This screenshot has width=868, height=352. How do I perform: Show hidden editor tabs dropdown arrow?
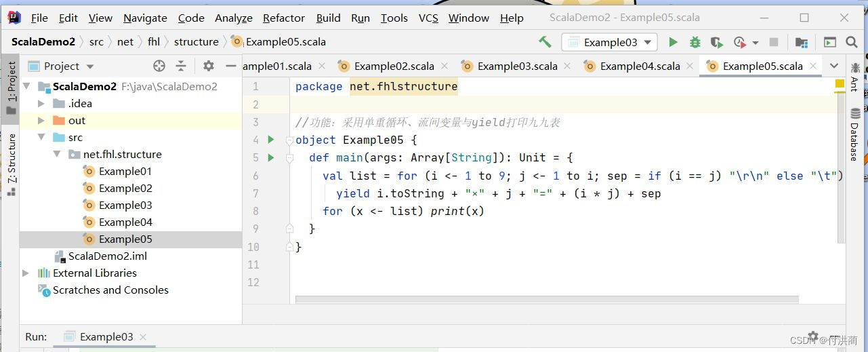834,66
